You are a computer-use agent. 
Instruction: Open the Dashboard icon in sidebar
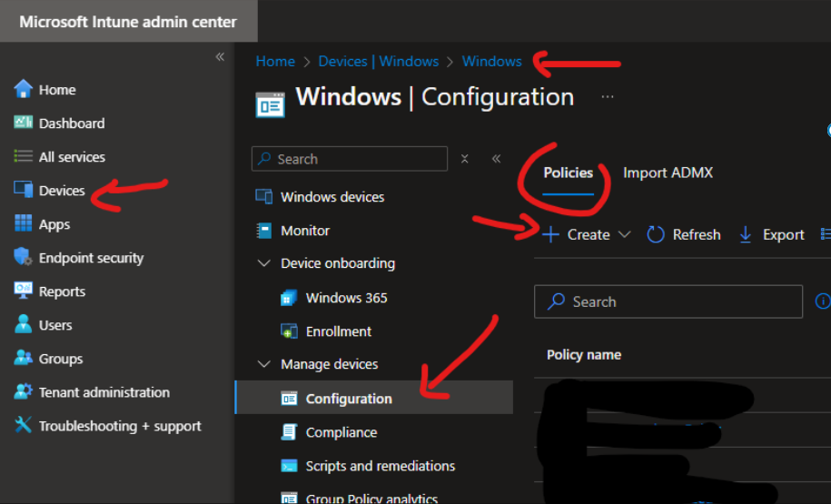(x=23, y=123)
